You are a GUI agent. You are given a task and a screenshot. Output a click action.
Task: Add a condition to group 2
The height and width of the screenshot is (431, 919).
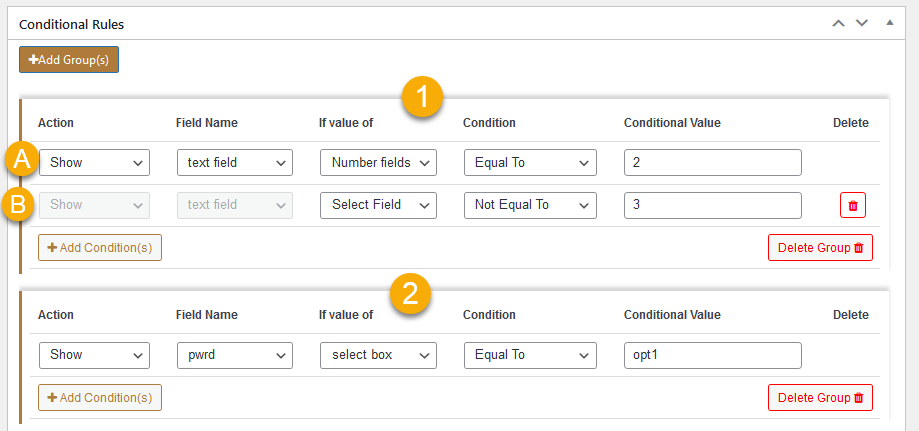coord(100,398)
